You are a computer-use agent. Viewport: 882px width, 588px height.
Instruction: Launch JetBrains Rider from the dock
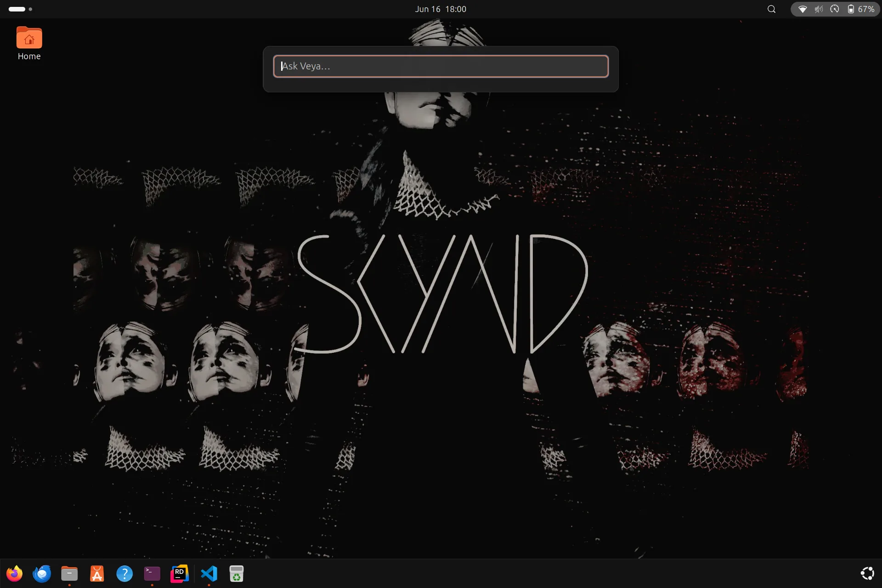click(180, 573)
